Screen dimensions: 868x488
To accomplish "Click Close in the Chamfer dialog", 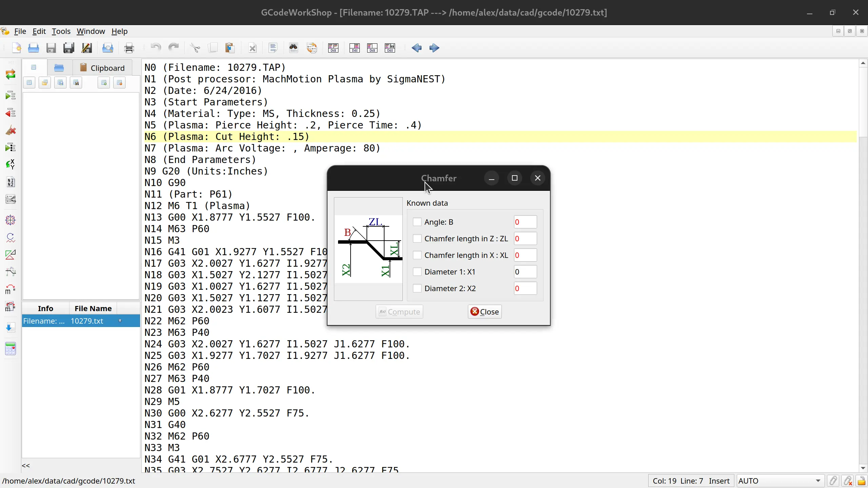I will click(485, 312).
